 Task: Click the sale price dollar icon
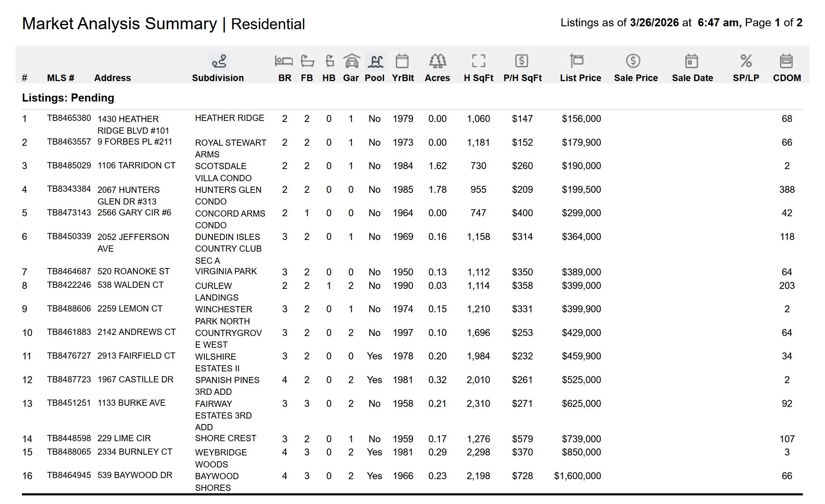point(633,61)
